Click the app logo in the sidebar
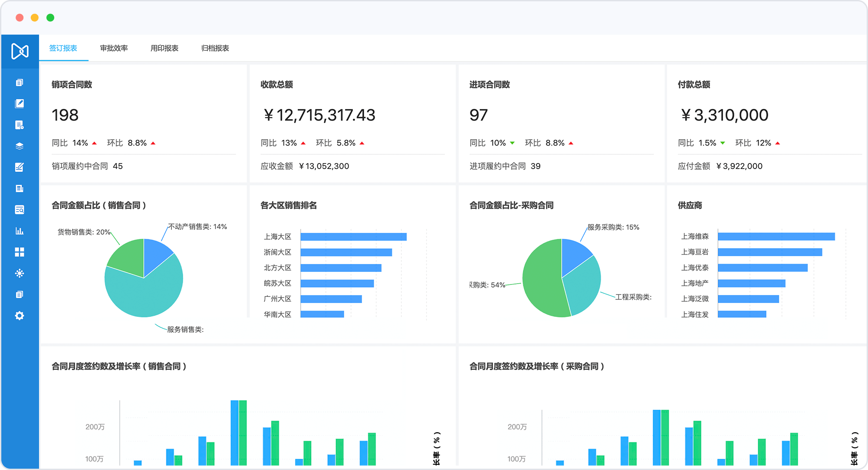Viewport: 868px width, 470px height. click(20, 51)
